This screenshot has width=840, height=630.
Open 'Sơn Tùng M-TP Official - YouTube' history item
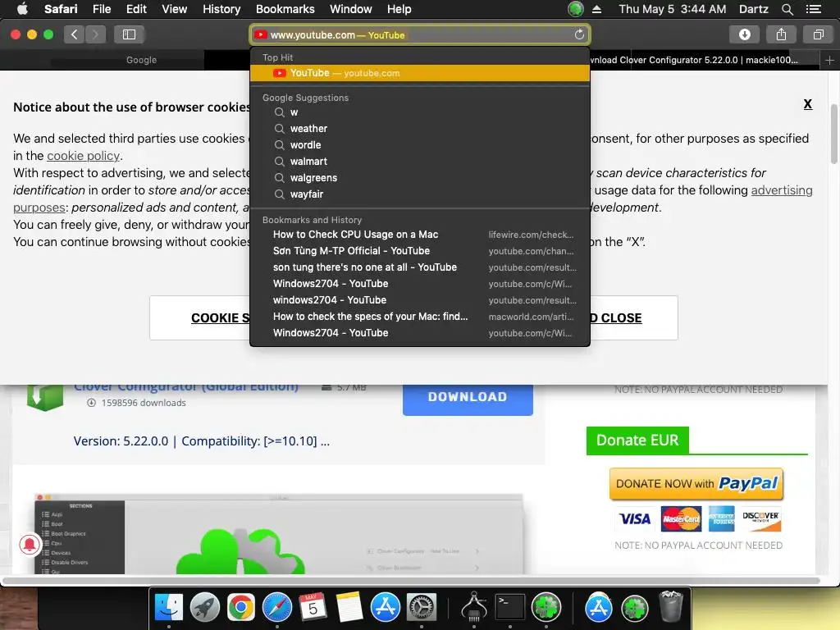click(420, 251)
